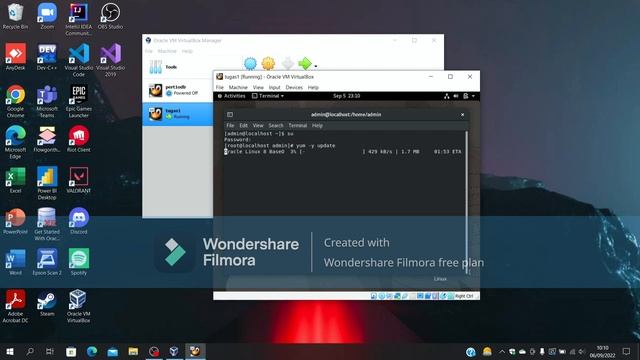Viewport: 640px width, 360px height.
Task: Open File menu in VirtualBox Manager window
Action: tap(149, 51)
